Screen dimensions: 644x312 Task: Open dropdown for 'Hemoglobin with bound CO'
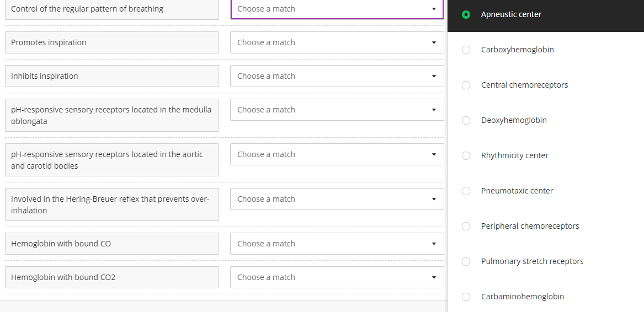pyautogui.click(x=337, y=244)
